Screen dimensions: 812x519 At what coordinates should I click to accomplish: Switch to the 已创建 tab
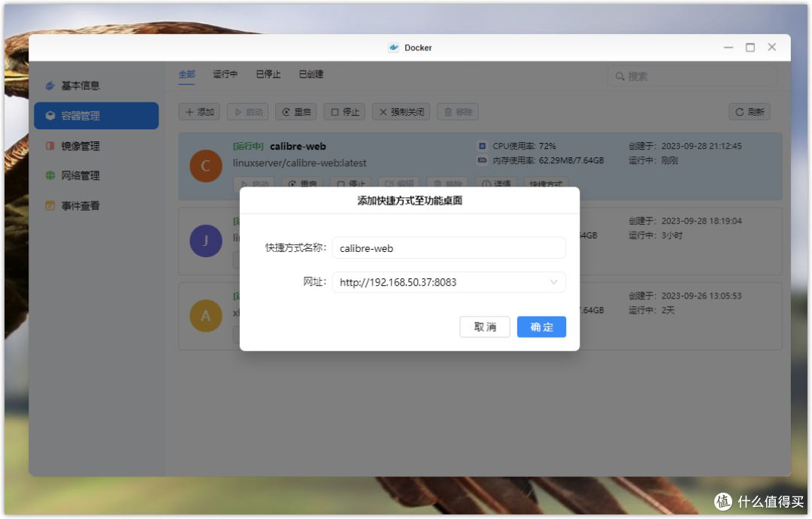pyautogui.click(x=311, y=74)
